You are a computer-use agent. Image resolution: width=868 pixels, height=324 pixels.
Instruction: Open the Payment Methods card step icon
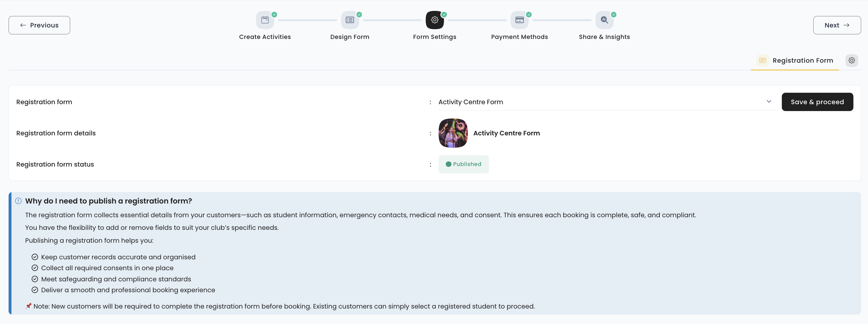click(x=519, y=20)
